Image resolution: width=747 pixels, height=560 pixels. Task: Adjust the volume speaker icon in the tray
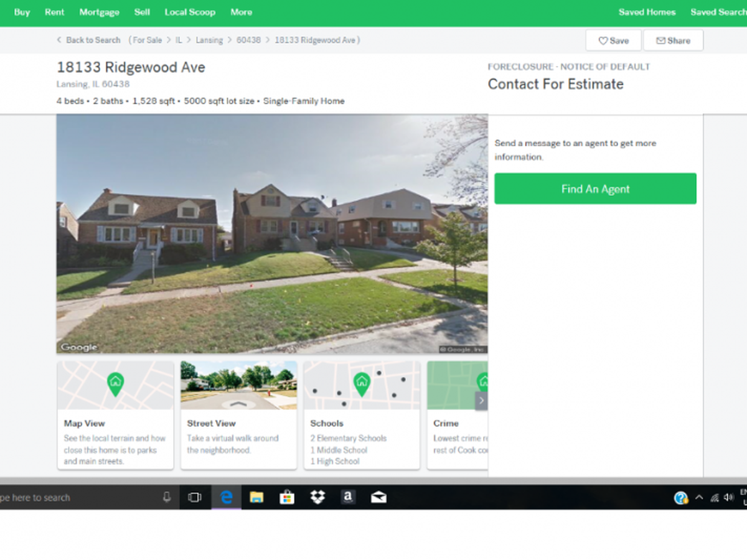click(729, 498)
